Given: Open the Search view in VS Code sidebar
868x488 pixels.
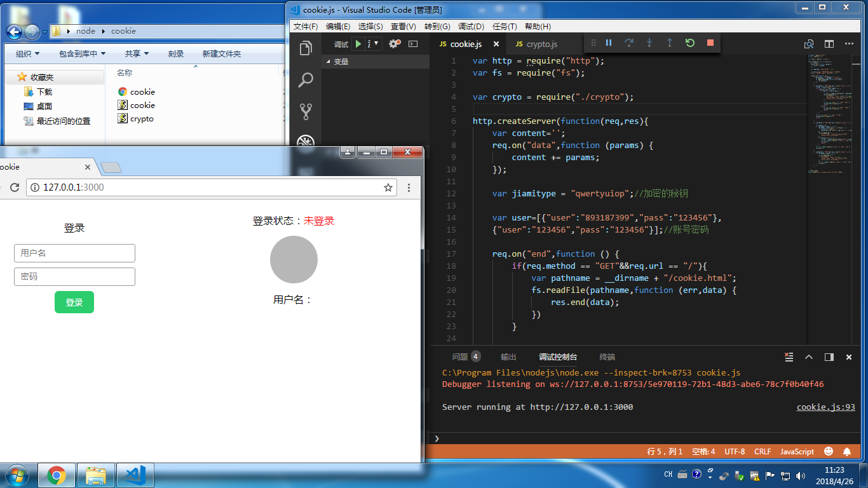Looking at the screenshot, I should pos(306,80).
